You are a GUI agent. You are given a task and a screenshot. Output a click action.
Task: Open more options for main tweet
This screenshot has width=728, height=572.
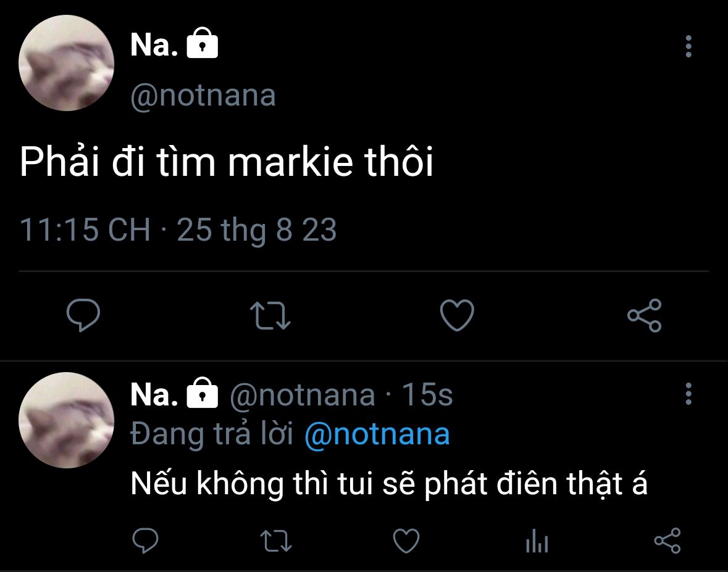click(x=688, y=47)
